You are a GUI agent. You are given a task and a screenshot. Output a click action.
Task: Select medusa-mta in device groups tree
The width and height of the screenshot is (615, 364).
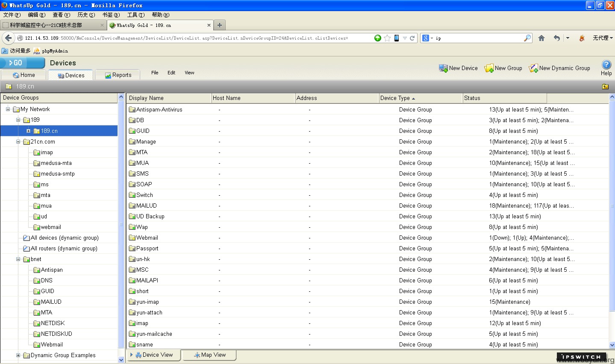click(x=56, y=163)
